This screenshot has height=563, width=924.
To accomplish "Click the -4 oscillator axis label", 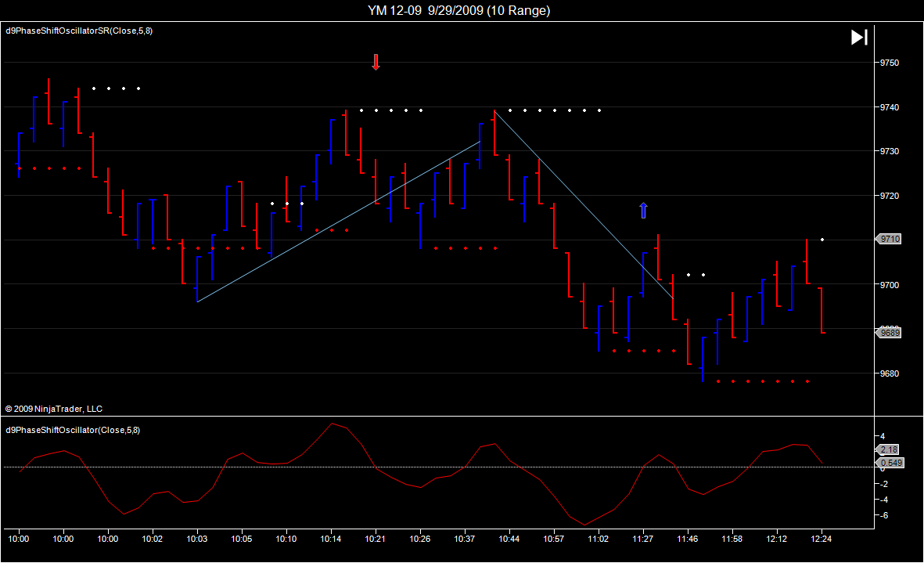I will (884, 500).
